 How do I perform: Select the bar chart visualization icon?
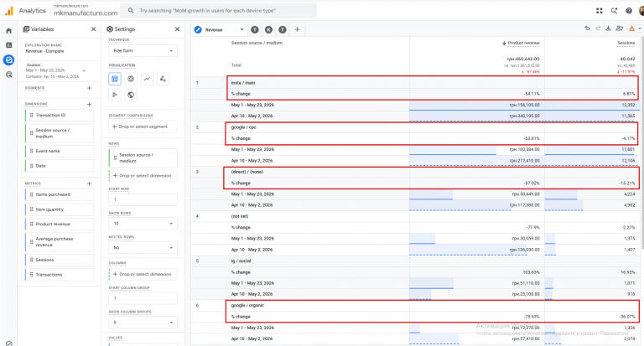(x=115, y=95)
